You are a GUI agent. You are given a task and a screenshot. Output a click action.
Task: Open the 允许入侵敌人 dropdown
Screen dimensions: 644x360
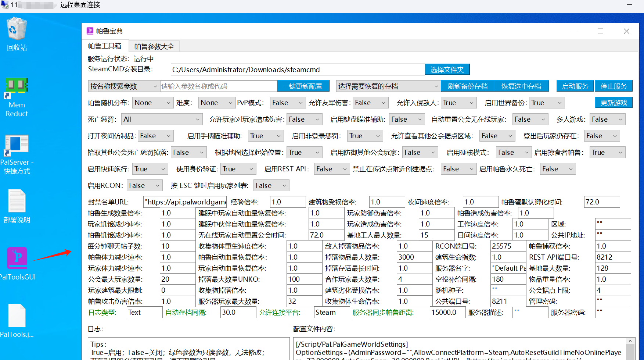click(459, 103)
